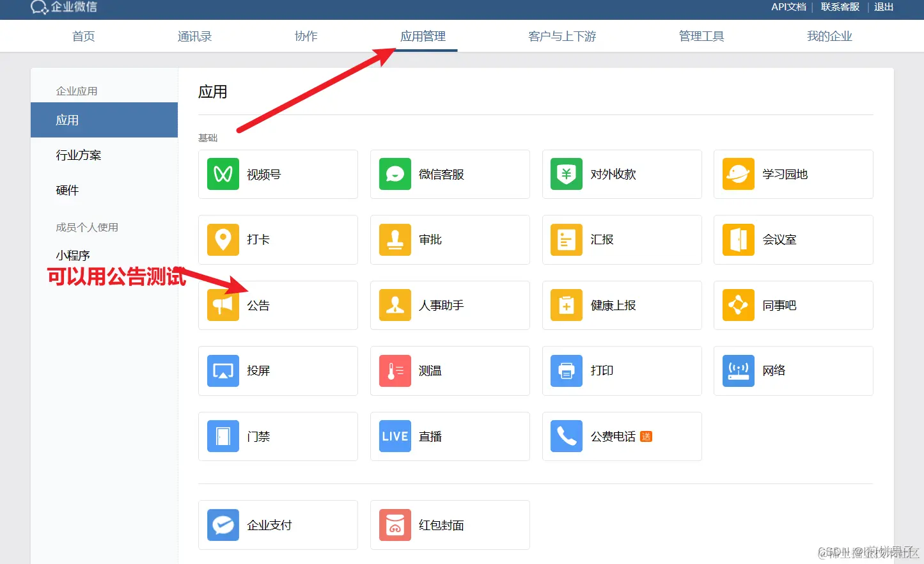Open the 视频号 app icon

(223, 174)
